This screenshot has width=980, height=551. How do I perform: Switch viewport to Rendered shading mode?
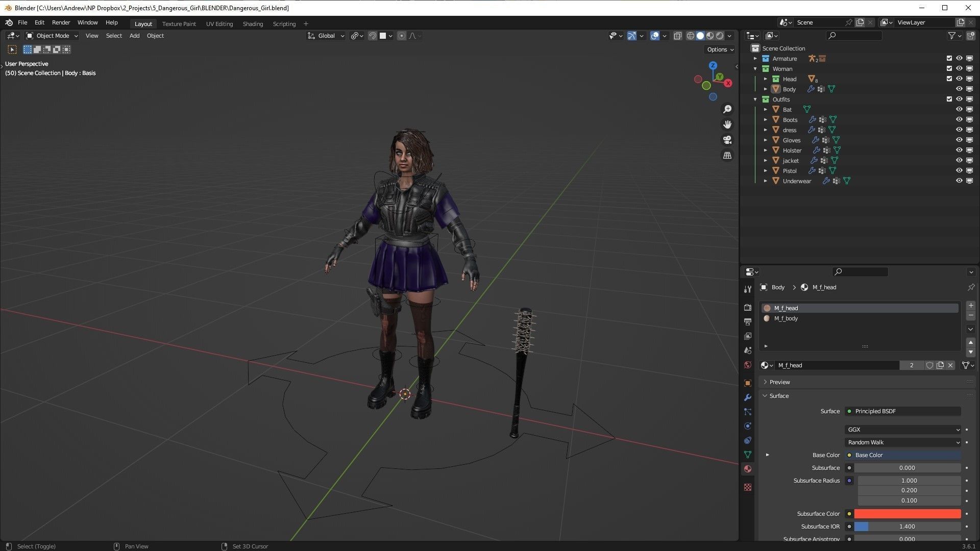pyautogui.click(x=719, y=36)
